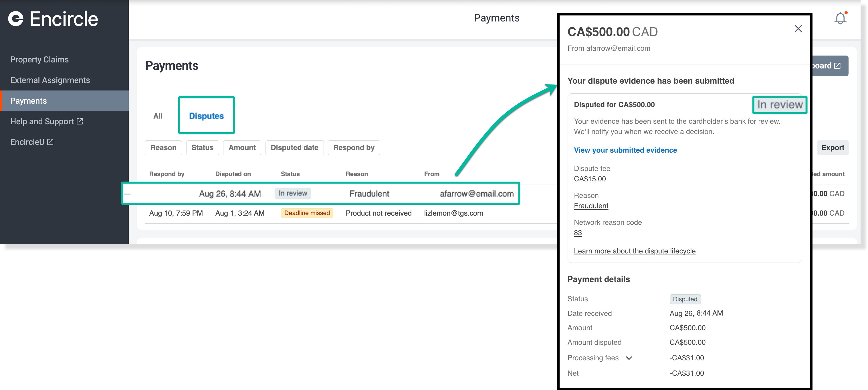This screenshot has height=390, width=868.
Task: Click external link icon beside EncircleU
Action: (50, 142)
